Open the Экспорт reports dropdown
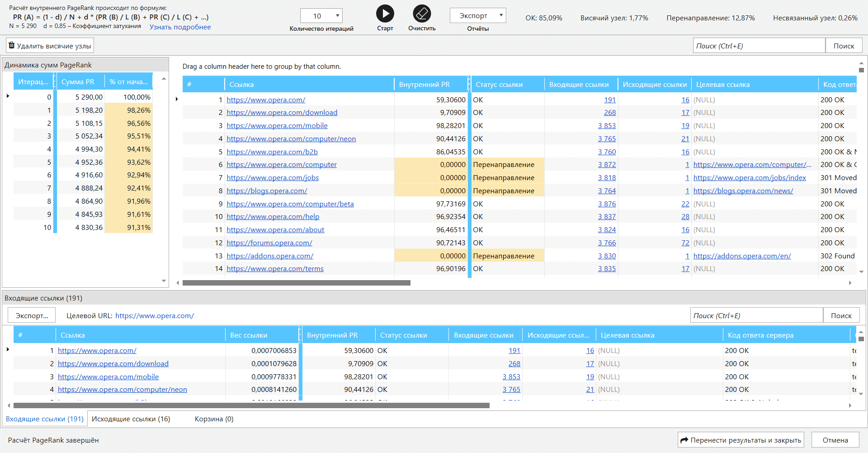 point(478,15)
